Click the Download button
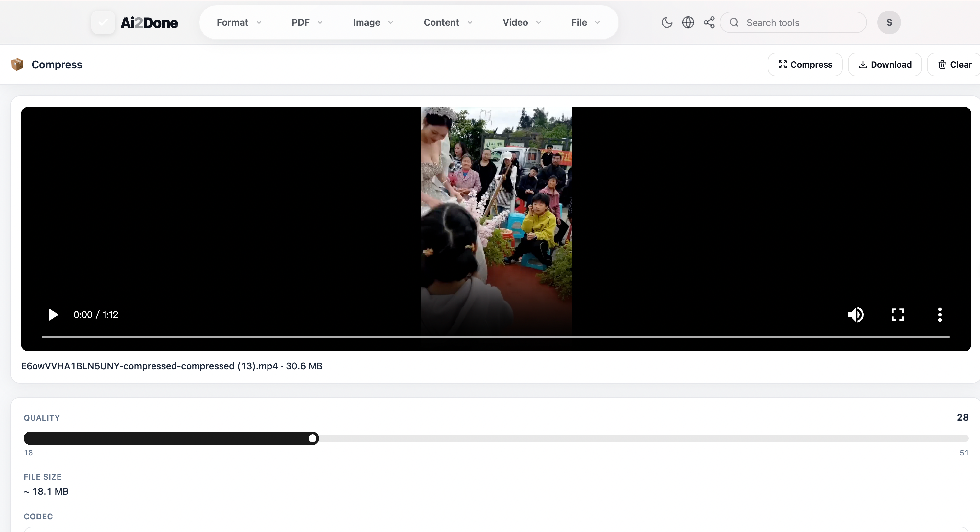This screenshot has width=980, height=532. [884, 65]
